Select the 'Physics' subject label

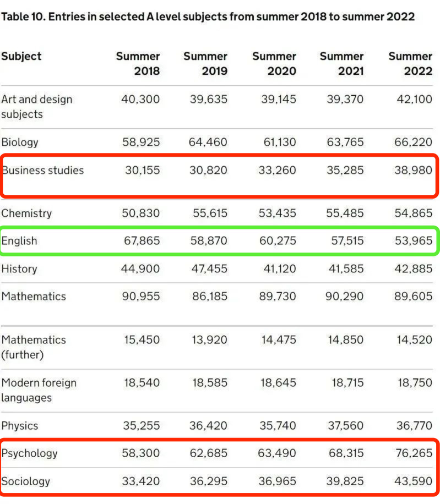20,426
